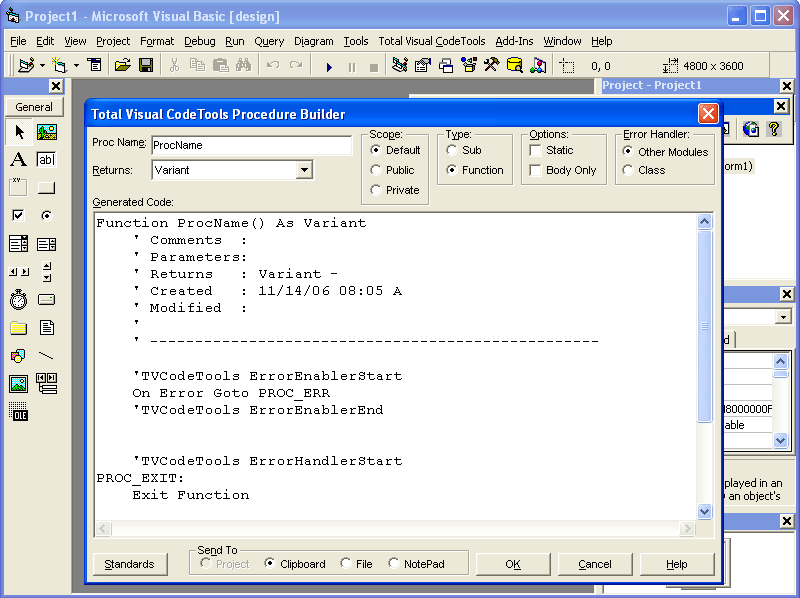Click generated code vertical scrollbar thumb
The width and height of the screenshot is (800, 598).
tap(705, 326)
